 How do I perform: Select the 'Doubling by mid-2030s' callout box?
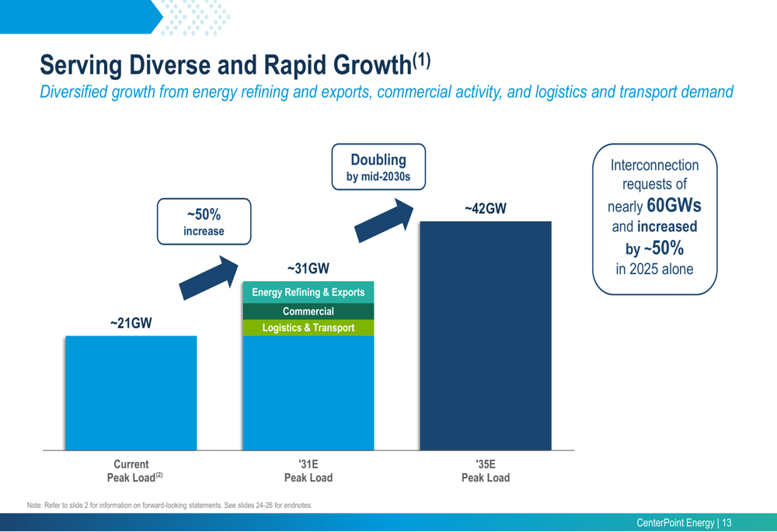(378, 167)
